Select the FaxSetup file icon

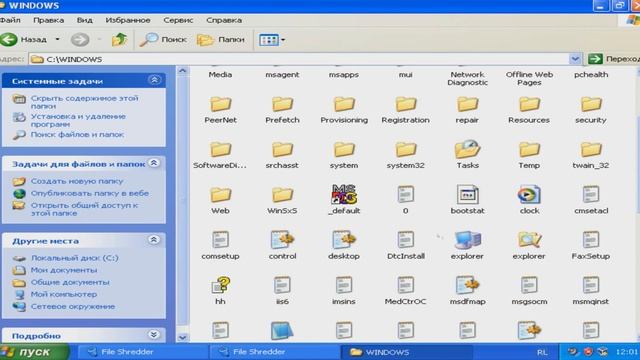[x=591, y=240]
